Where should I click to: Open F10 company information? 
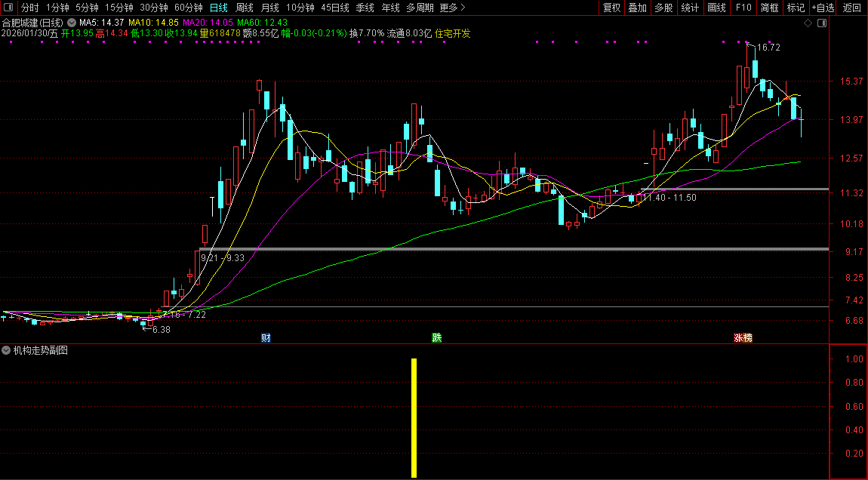pyautogui.click(x=743, y=8)
